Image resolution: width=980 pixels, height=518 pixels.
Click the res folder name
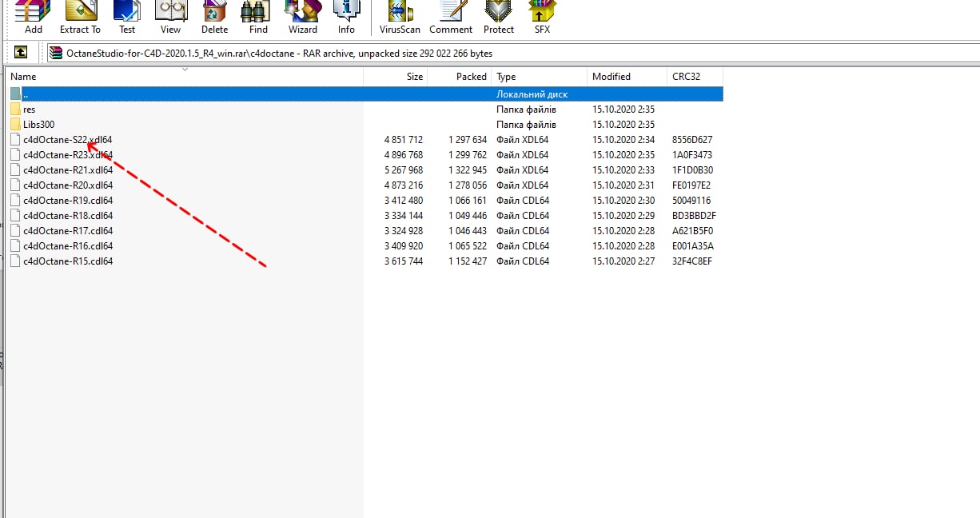pos(30,110)
